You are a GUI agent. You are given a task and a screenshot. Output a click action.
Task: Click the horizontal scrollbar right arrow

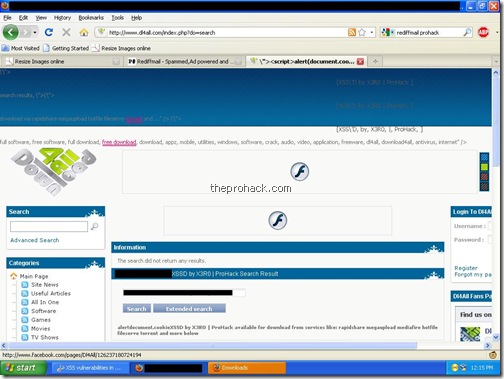pyautogui.click(x=487, y=345)
